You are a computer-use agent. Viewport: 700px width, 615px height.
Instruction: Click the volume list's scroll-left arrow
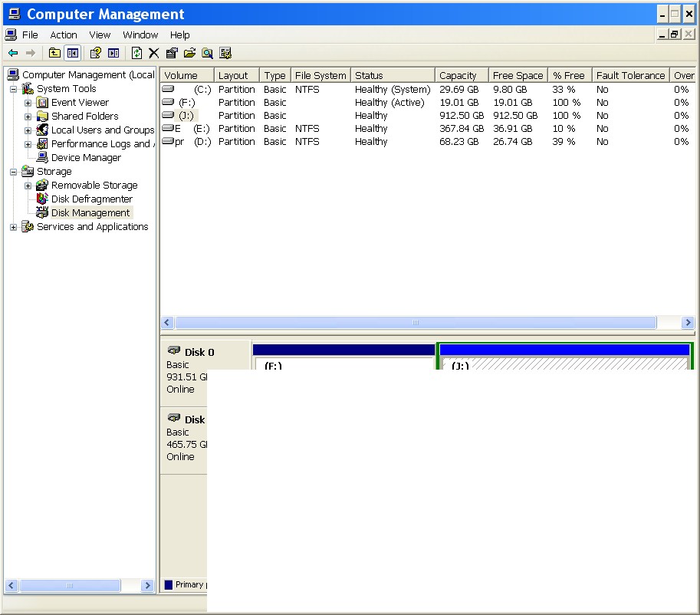coord(167,323)
